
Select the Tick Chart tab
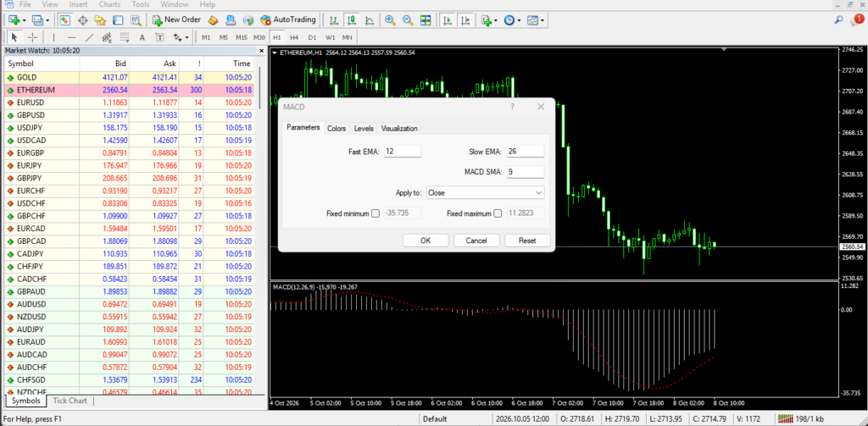pos(70,401)
